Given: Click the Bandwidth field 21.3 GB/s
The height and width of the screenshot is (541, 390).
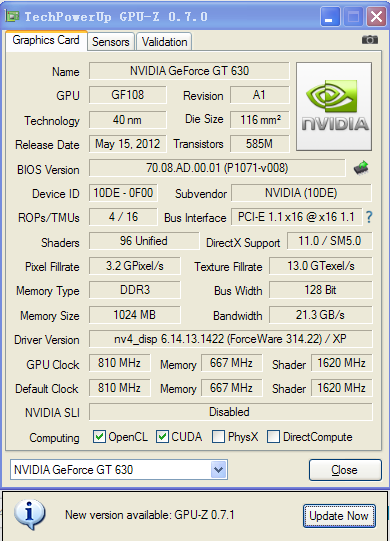Looking at the screenshot, I should (321, 315).
